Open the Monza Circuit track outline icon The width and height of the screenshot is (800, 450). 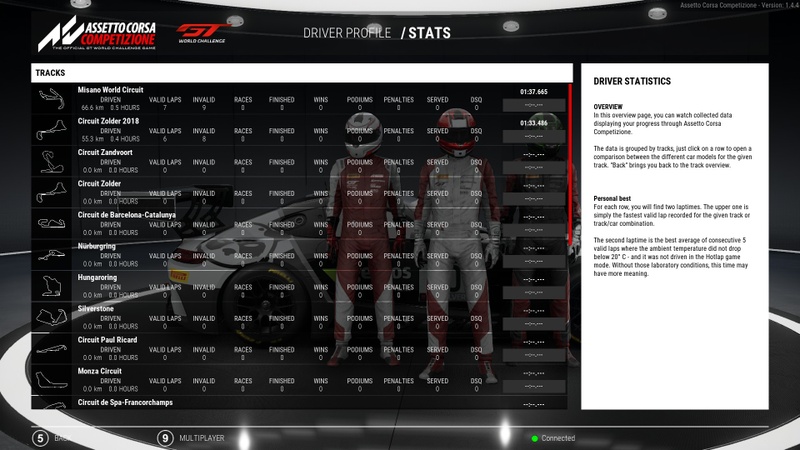(x=52, y=380)
